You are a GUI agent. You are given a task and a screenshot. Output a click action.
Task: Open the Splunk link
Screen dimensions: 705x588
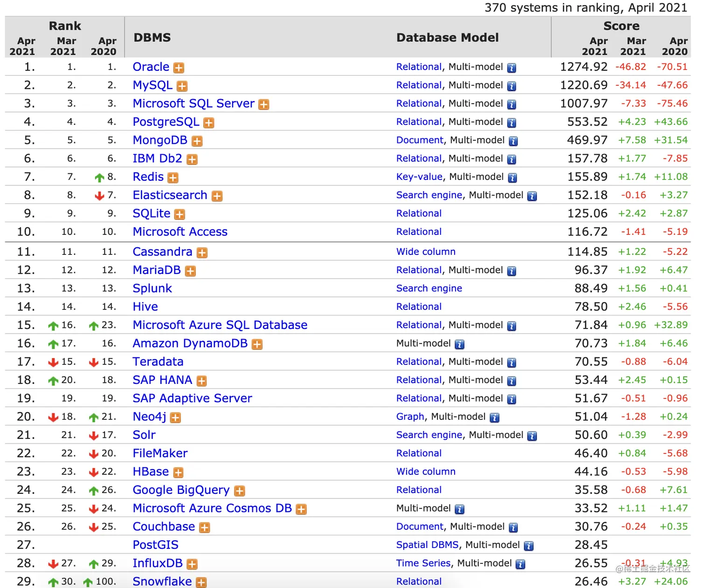coord(152,288)
